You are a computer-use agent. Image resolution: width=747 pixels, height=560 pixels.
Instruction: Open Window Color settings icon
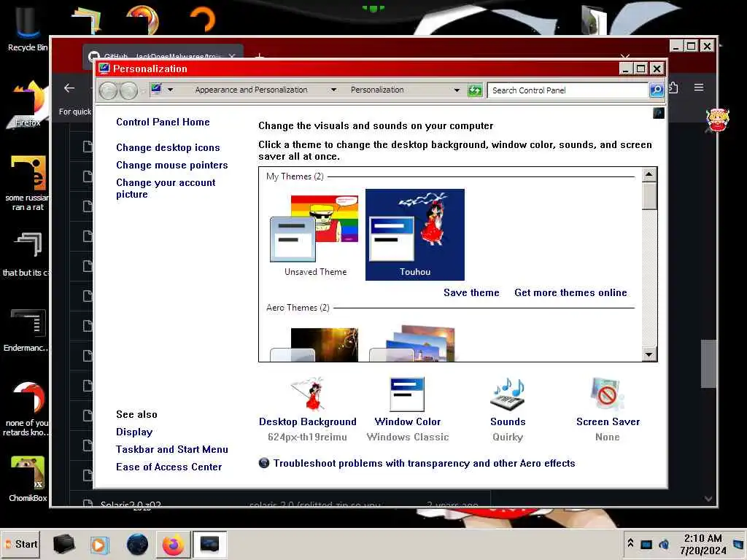(407, 394)
